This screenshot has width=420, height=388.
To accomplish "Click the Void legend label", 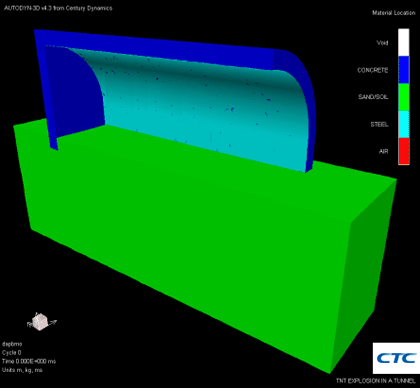I will pos(382,43).
